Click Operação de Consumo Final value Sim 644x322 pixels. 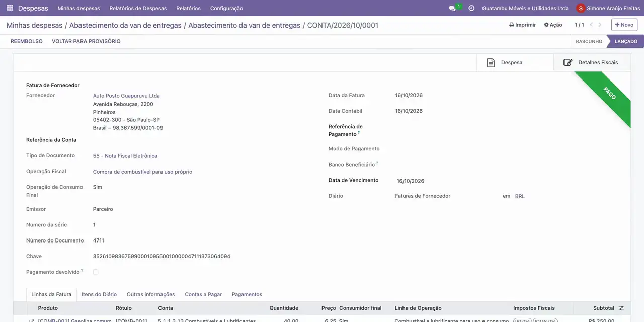[98, 187]
